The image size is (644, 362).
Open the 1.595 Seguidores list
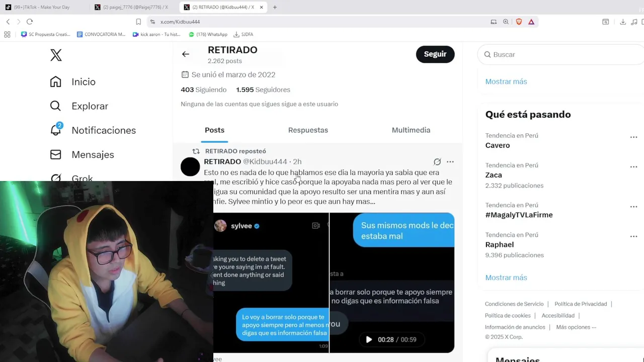pos(263,89)
